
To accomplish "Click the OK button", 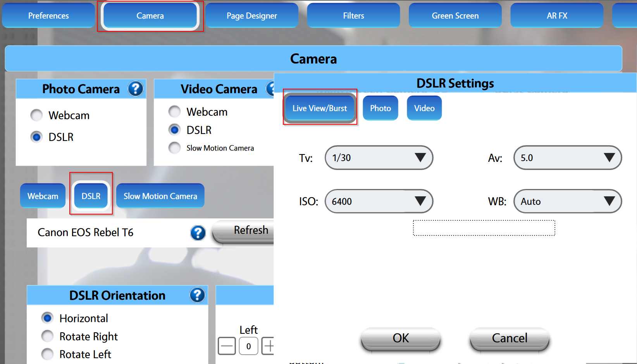I will point(401,338).
